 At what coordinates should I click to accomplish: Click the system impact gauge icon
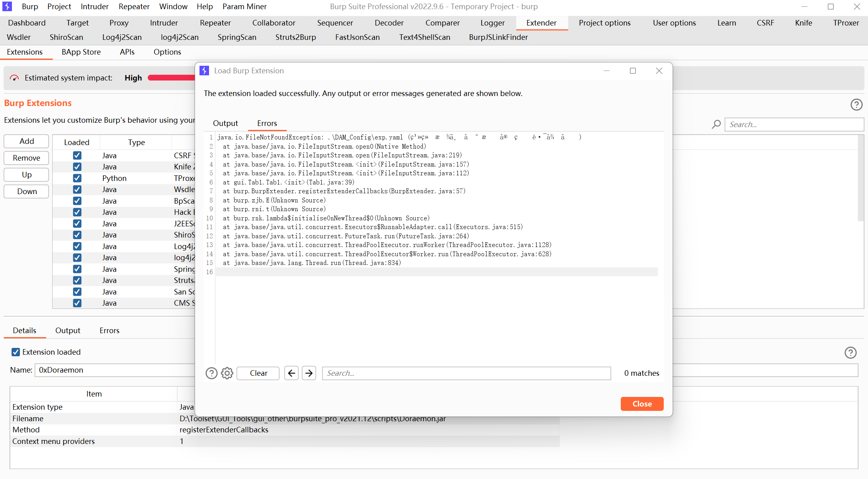[14, 78]
